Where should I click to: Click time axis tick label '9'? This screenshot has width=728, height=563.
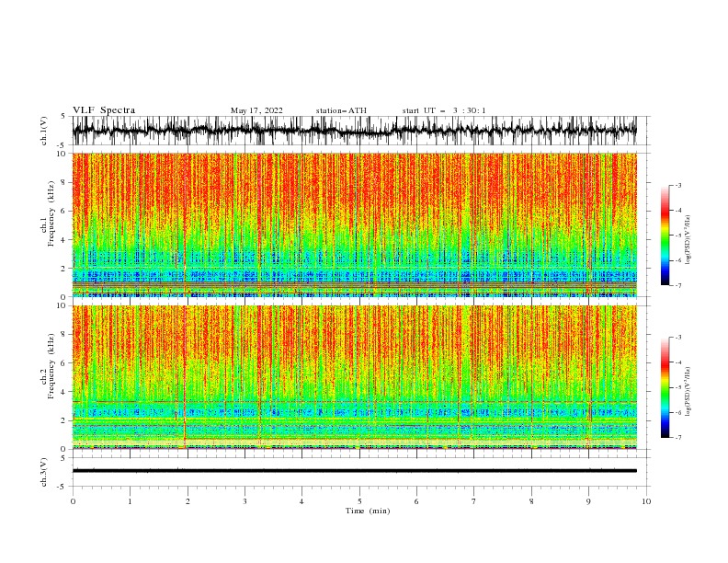pos(588,501)
